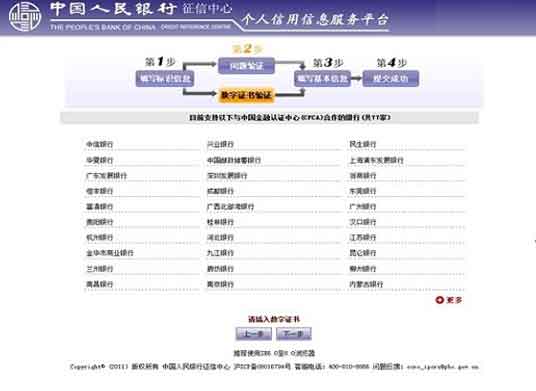Click the 中信银行 entry
This screenshot has height=391, width=536.
[x=99, y=144]
